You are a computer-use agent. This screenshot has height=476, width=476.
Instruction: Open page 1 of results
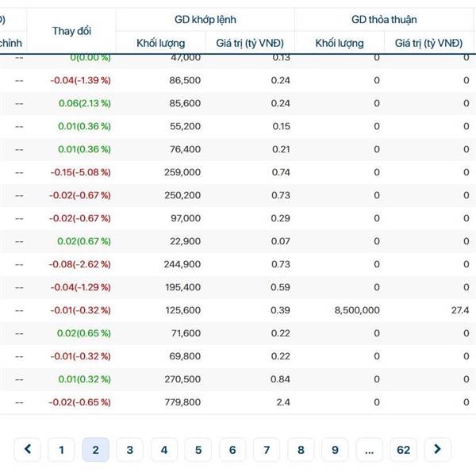(x=61, y=450)
